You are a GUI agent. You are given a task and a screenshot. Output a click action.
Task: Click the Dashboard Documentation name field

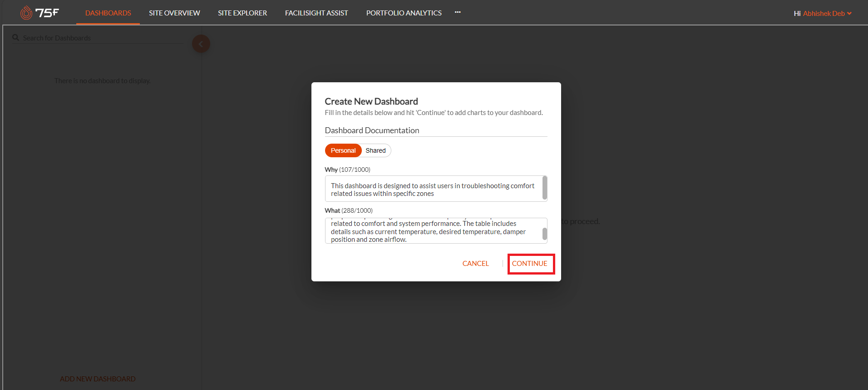click(436, 130)
